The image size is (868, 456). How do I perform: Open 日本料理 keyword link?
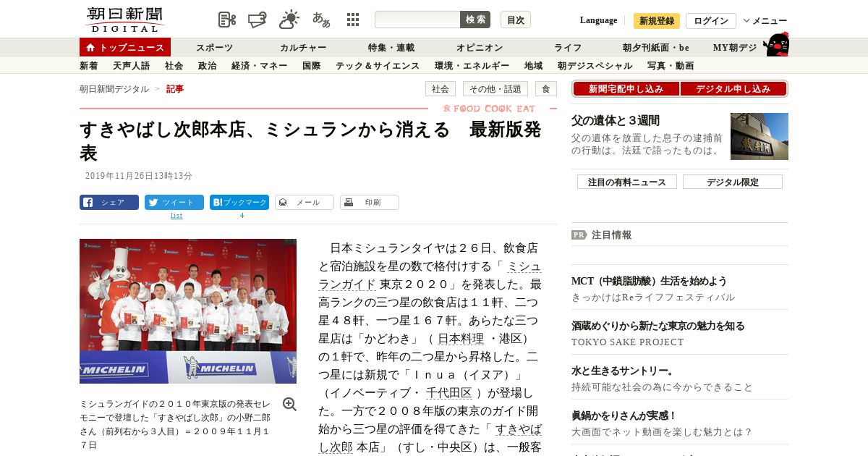pos(461,339)
